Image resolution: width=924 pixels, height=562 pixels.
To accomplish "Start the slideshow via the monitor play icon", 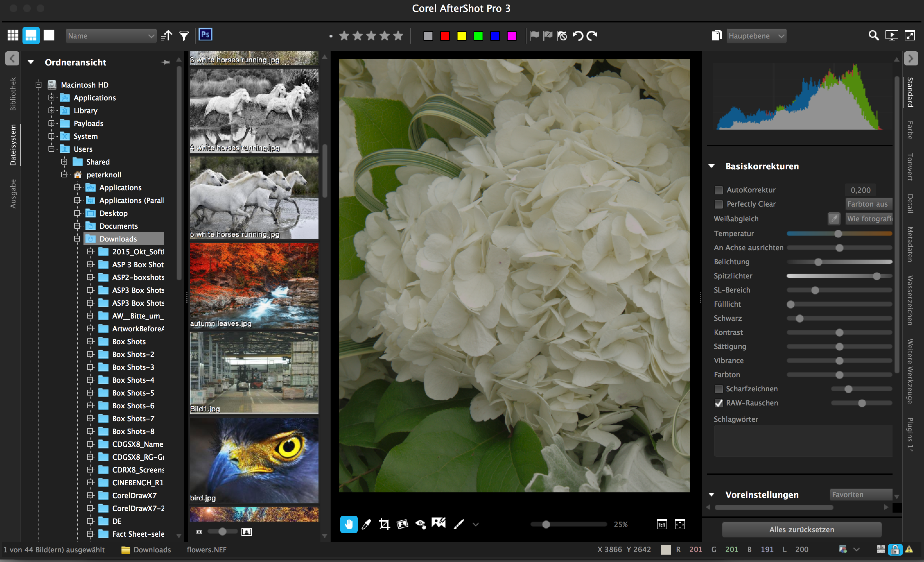I will 893,35.
